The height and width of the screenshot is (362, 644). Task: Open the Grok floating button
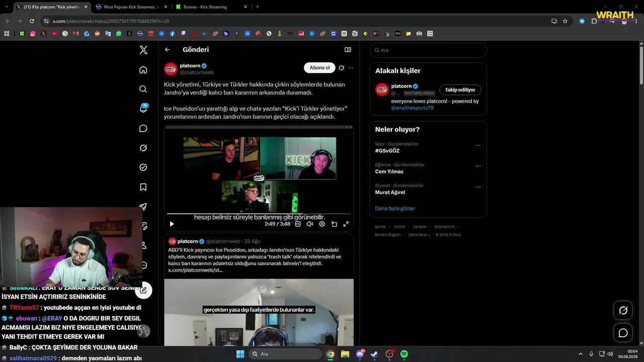pyautogui.click(x=623, y=311)
